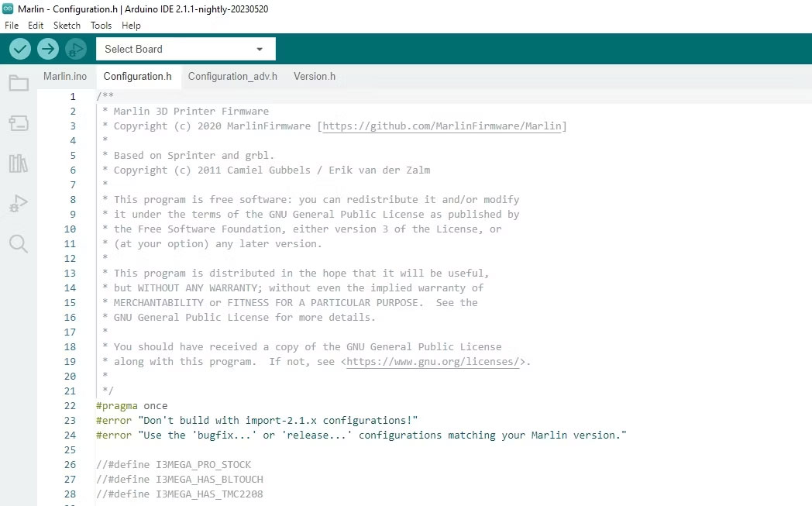Open the Search sidebar magnifier icon

click(x=19, y=243)
